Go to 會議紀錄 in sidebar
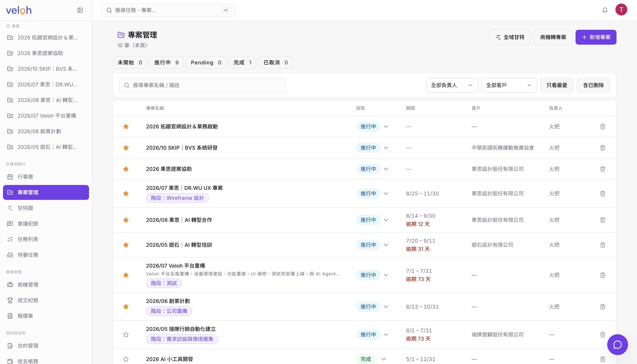 46,224
